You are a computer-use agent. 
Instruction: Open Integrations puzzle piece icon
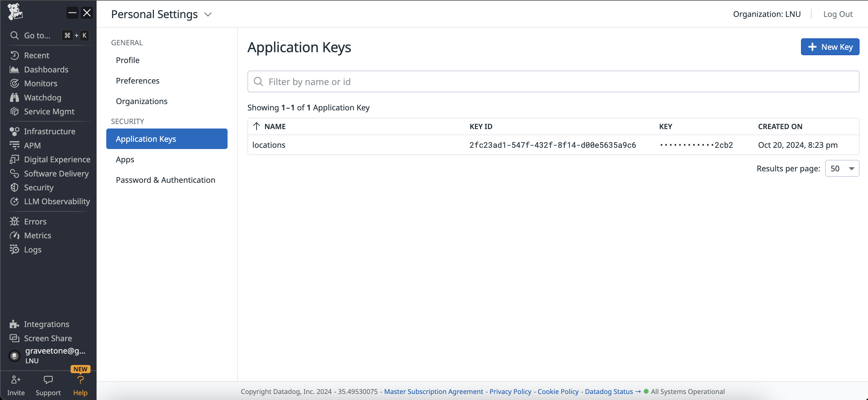[x=14, y=324]
